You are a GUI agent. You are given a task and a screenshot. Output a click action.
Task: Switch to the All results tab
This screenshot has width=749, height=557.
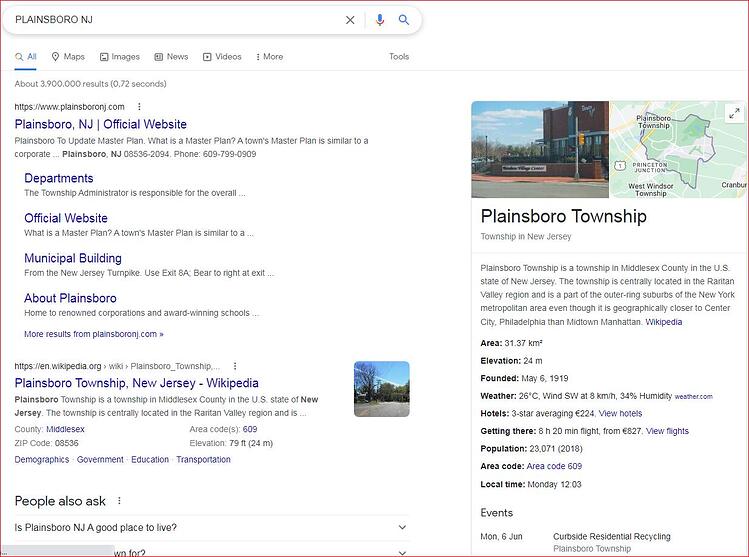pos(26,56)
